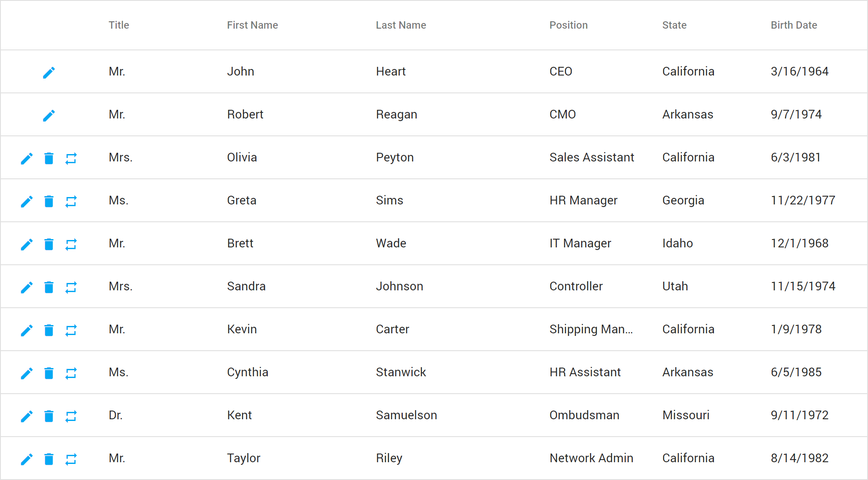Click the swap icon for Taylor Riley
Screen dimensions: 868x480
[71, 459]
